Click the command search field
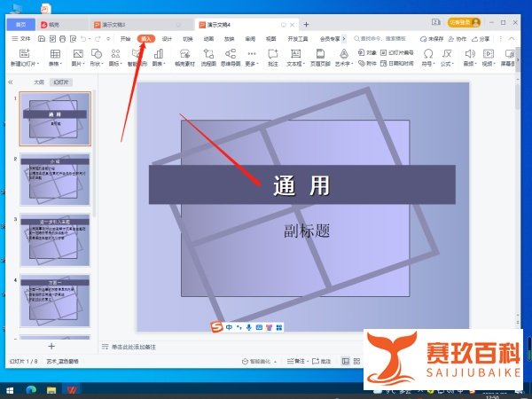Viewport: 532px width, 399px height. (x=380, y=39)
